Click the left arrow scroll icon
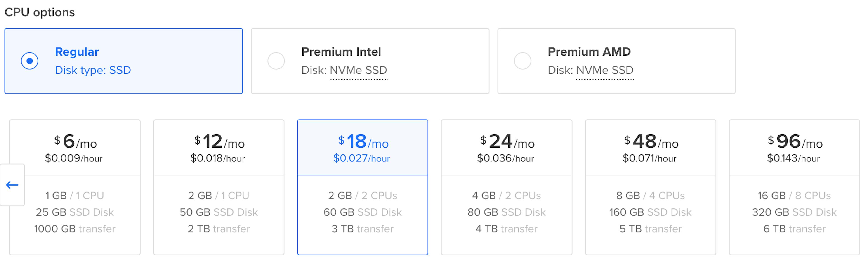Screen dimensions: 868x262 [12, 185]
